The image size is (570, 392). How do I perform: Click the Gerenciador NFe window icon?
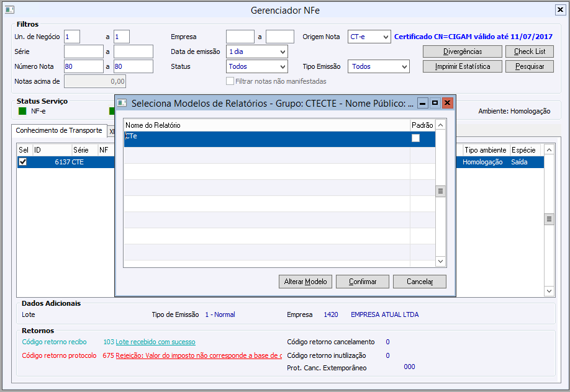[x=9, y=10]
